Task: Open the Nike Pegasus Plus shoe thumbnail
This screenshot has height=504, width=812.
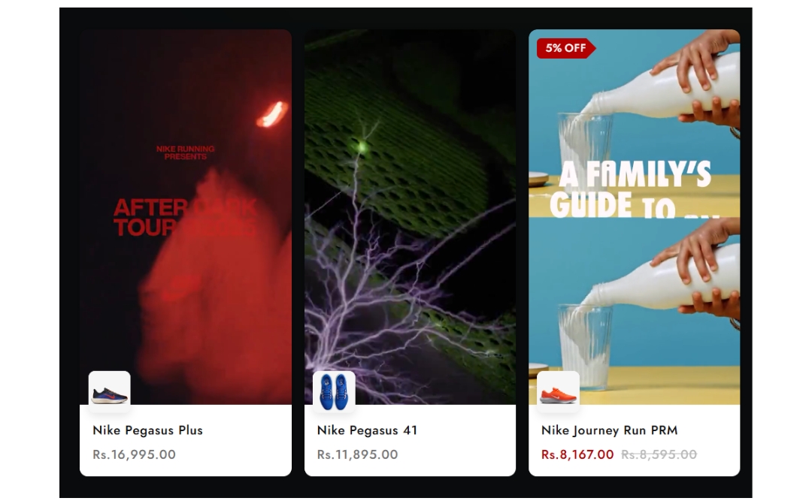Action: click(x=109, y=392)
